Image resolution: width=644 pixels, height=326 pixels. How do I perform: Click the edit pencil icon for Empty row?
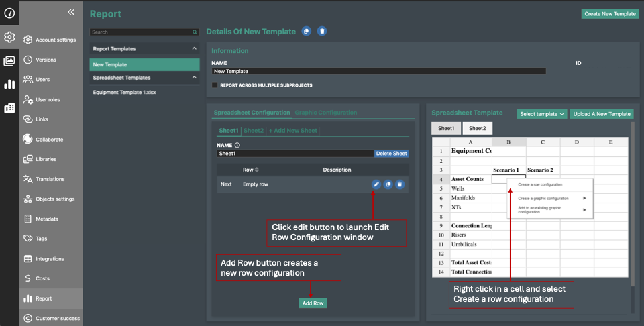[x=376, y=184]
